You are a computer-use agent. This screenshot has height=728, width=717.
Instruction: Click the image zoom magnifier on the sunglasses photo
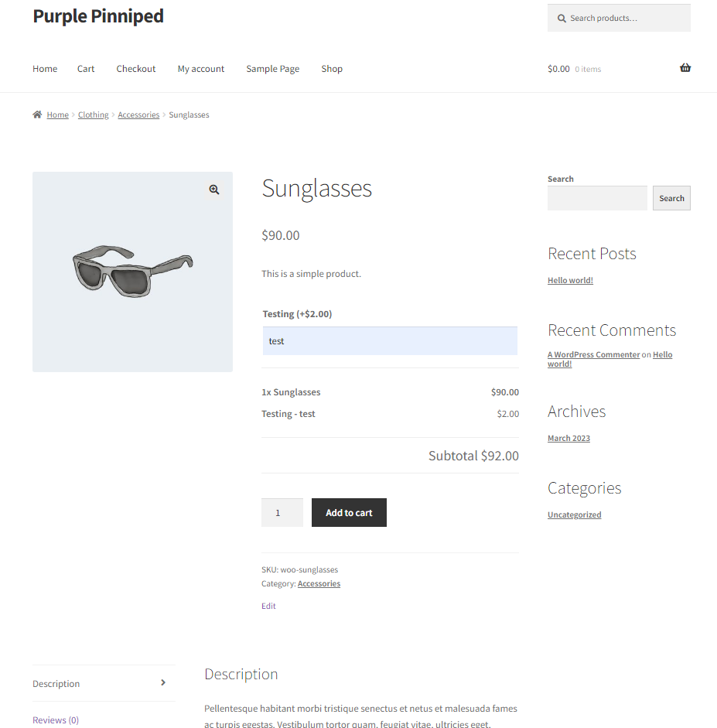coord(213,189)
